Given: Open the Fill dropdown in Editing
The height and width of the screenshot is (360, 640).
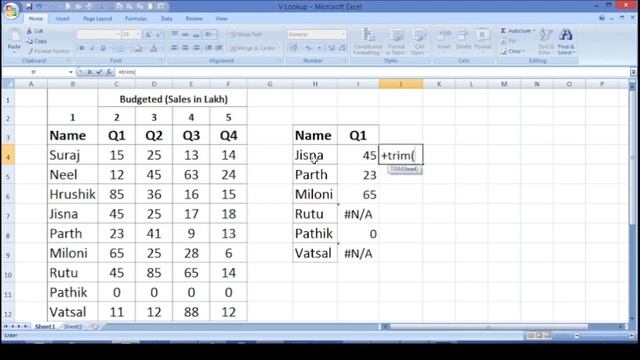Looking at the screenshot, I should click(x=510, y=41).
